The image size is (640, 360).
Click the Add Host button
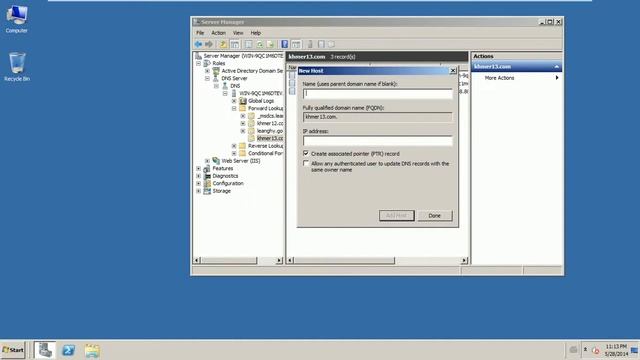tap(396, 216)
